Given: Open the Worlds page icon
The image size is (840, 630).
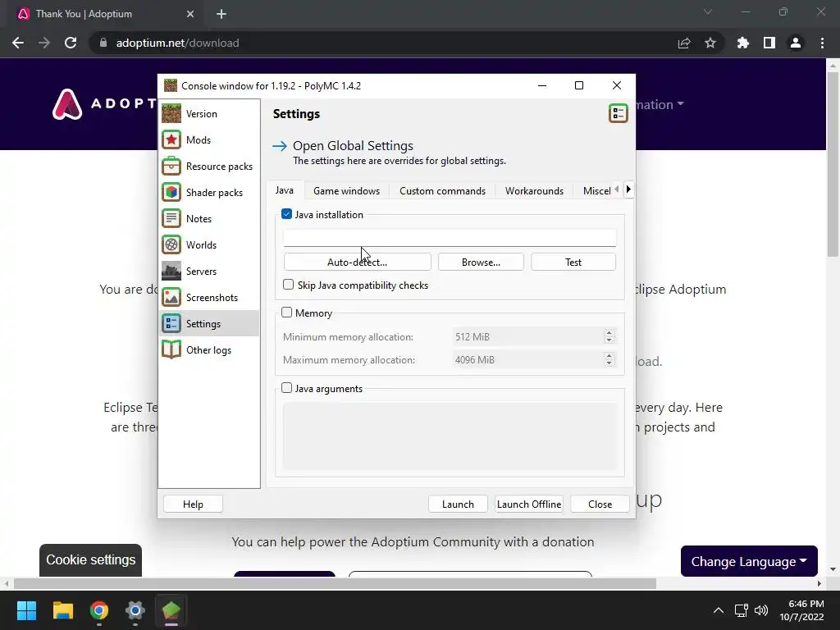Looking at the screenshot, I should point(171,244).
